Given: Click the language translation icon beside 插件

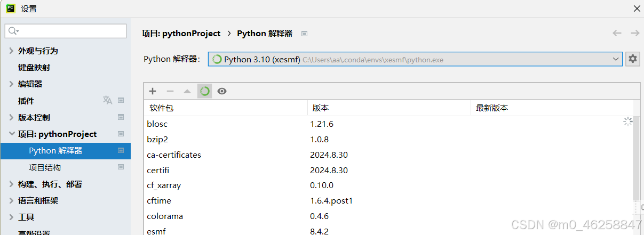Looking at the screenshot, I should tap(107, 100).
